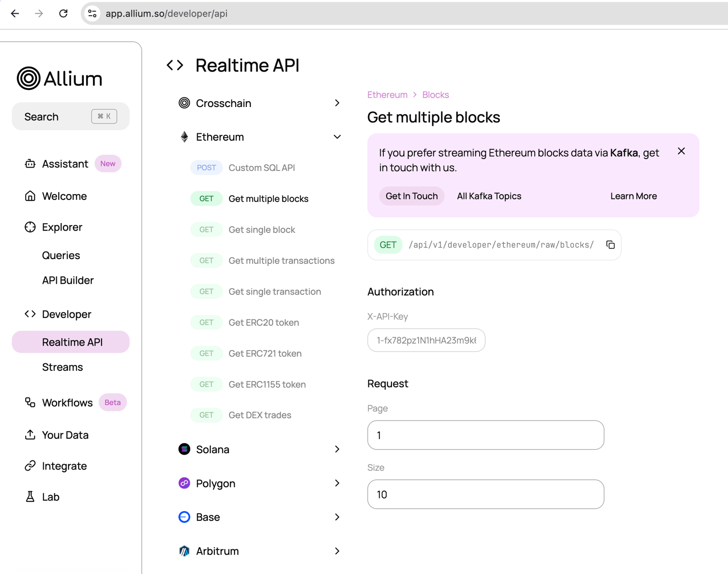This screenshot has width=728, height=574.
Task: Focus the X-API-Key input field
Action: click(426, 340)
